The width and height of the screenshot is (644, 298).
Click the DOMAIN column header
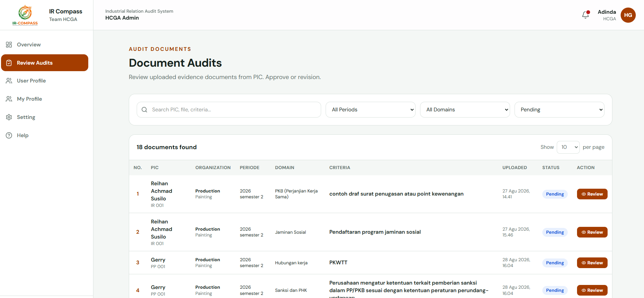point(284,168)
